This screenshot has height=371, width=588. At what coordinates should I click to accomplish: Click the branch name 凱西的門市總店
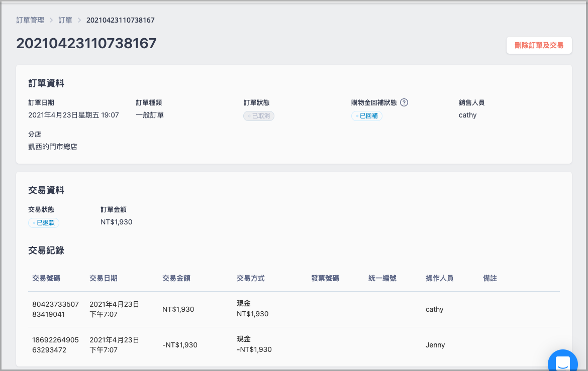click(52, 147)
